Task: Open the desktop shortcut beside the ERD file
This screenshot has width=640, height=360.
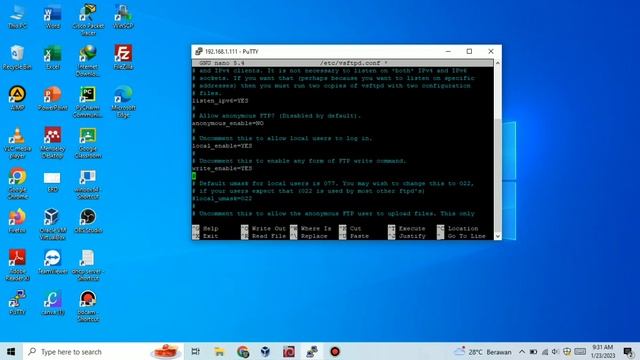Action: [x=88, y=184]
